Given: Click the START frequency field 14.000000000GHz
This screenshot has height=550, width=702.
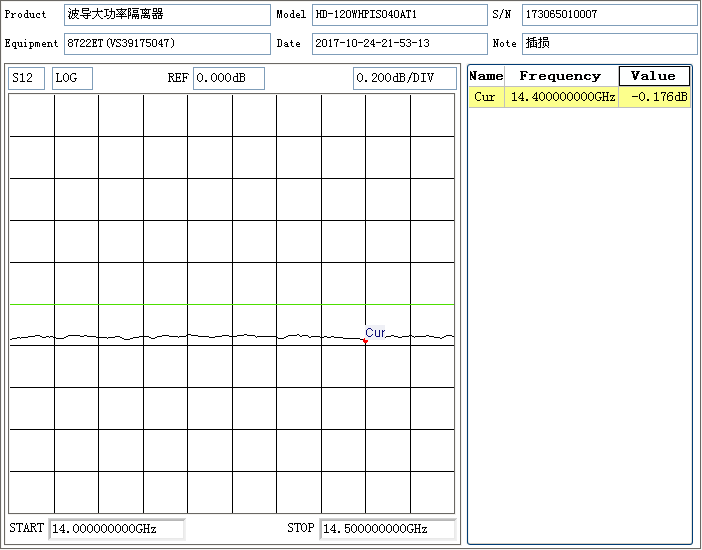Looking at the screenshot, I should (116, 529).
